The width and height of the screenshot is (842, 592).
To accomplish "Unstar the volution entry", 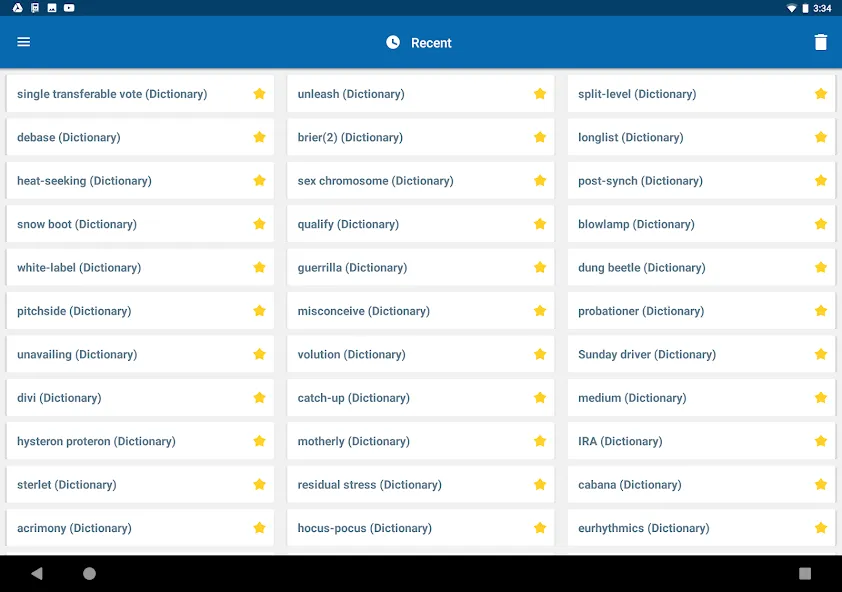I will click(540, 355).
